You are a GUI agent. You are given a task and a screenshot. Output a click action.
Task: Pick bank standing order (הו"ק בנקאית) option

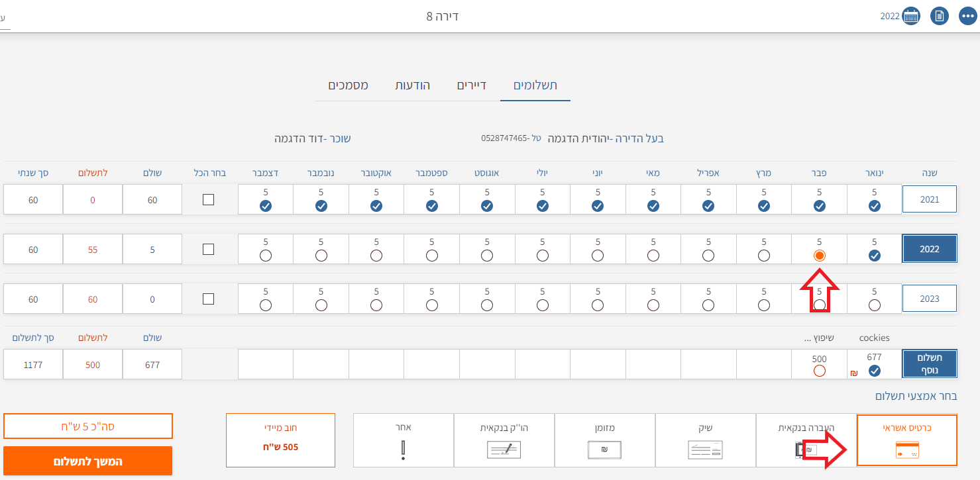(504, 440)
